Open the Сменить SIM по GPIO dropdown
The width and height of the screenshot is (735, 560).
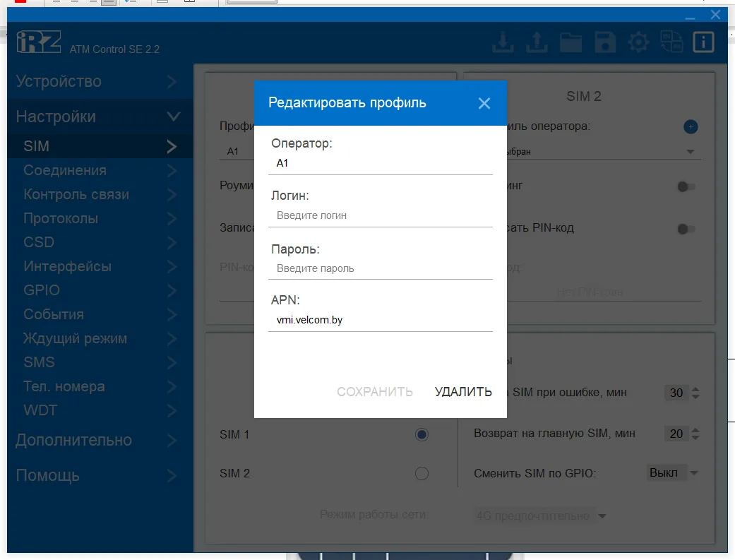pos(673,472)
